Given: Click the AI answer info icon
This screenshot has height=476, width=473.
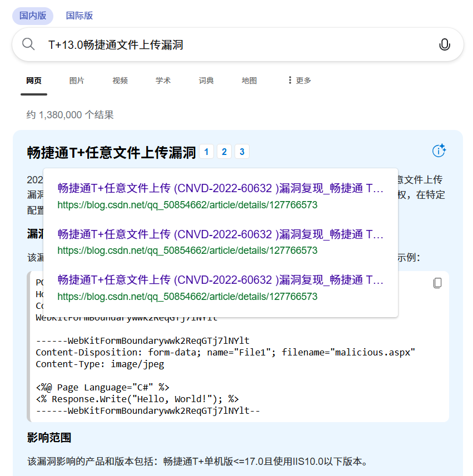Looking at the screenshot, I should (439, 150).
